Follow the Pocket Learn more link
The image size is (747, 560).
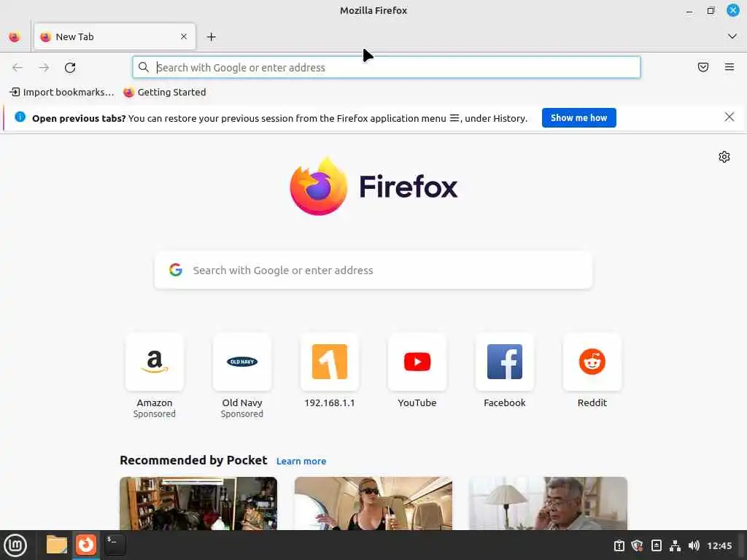click(301, 461)
